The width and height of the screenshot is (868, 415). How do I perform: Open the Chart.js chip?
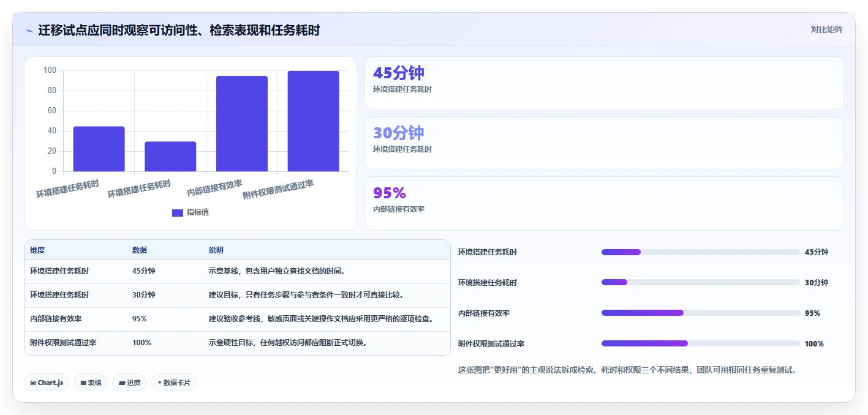[47, 383]
